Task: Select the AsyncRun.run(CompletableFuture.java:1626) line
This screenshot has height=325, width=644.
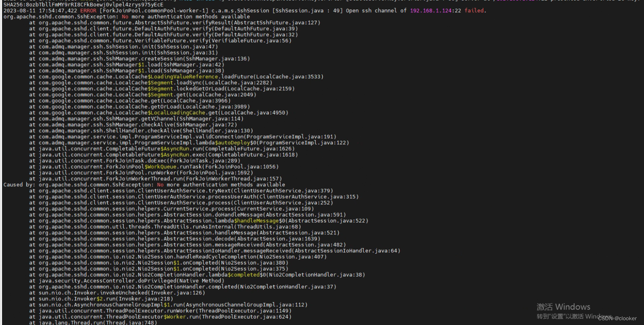Action: tap(162, 149)
